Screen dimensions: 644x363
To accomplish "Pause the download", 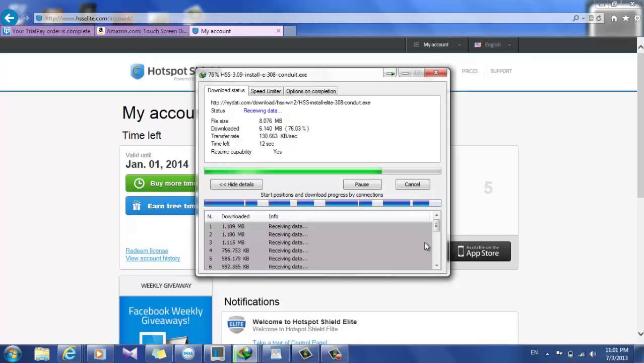I will 362,185.
